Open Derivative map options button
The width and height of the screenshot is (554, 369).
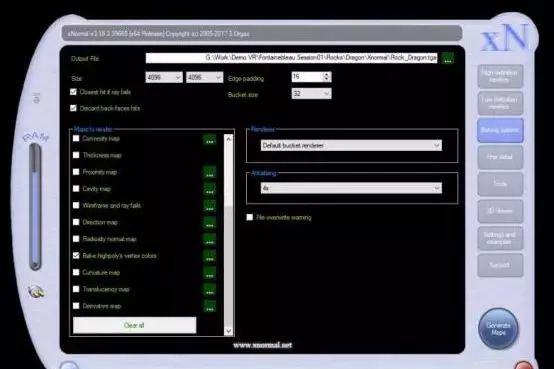210,306
